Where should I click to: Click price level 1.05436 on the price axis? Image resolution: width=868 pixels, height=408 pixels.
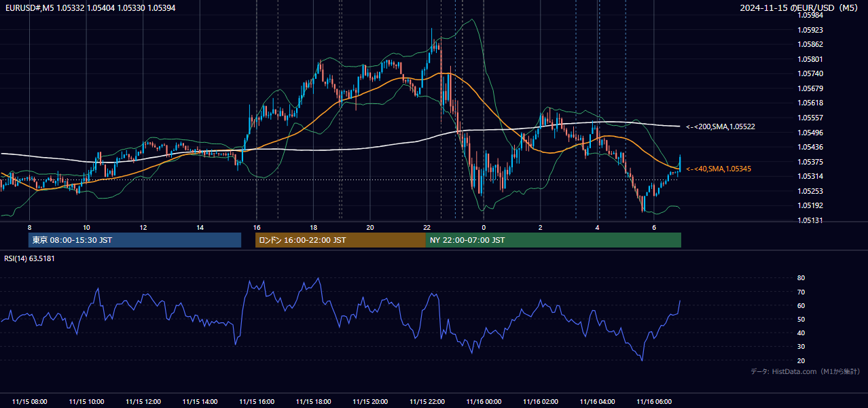pos(810,147)
